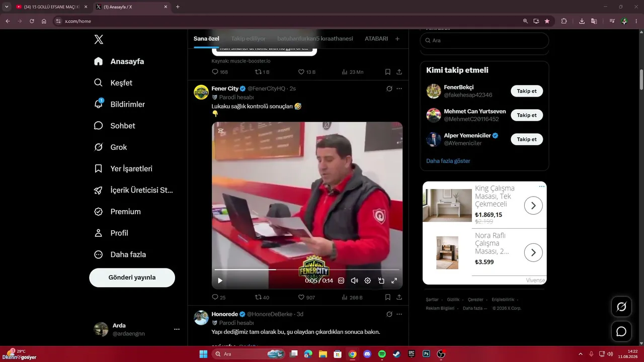Open the Fener City profile avatar
This screenshot has width=644, height=362.
(201, 92)
